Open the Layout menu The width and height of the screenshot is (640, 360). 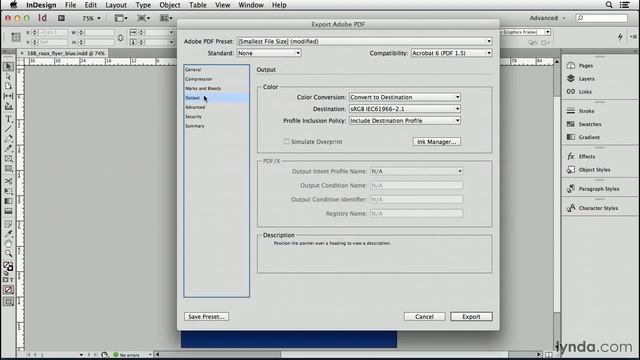[116, 5]
